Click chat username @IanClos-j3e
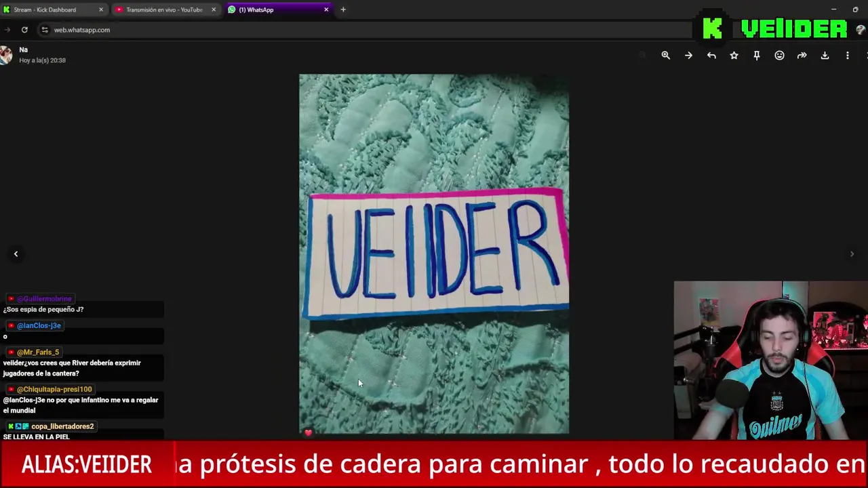This screenshot has width=868, height=488. click(x=39, y=325)
